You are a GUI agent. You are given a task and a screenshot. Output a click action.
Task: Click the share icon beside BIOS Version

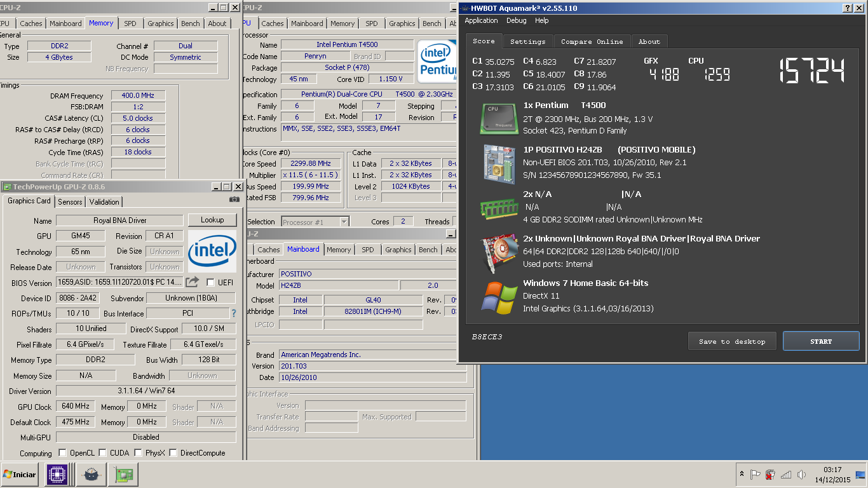pyautogui.click(x=193, y=282)
